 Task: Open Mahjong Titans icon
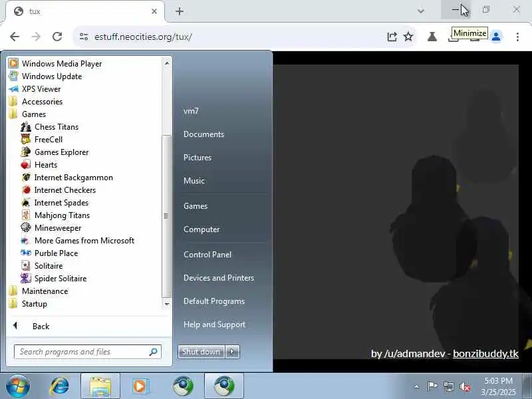26,215
